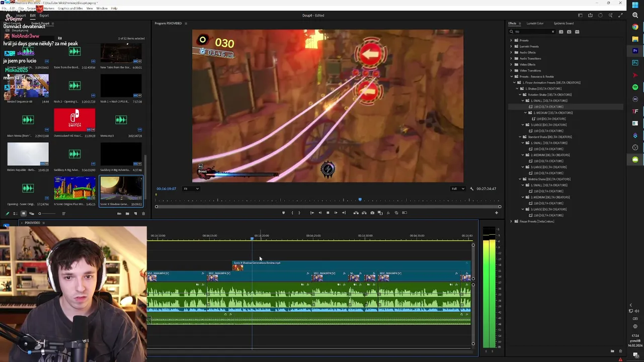
Task: Open the Export workspace tab
Action: 44,16
